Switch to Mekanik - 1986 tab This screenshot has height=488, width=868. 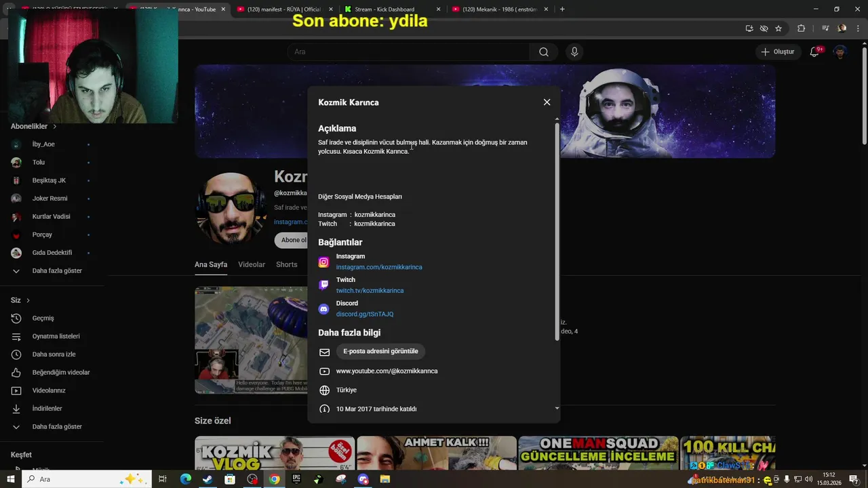click(499, 9)
